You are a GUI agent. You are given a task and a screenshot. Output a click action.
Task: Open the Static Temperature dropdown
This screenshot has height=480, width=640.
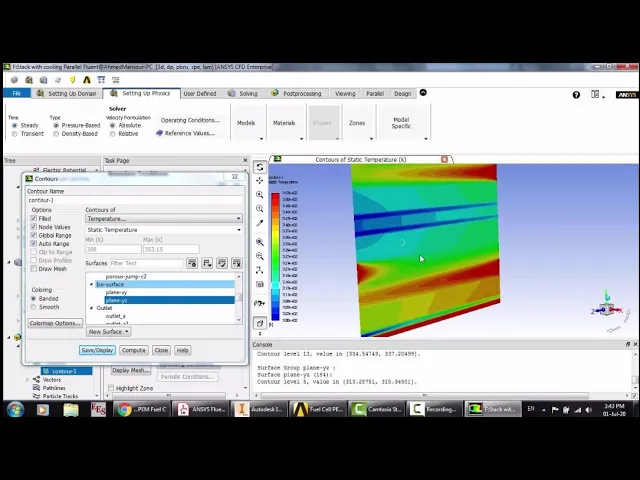tap(164, 230)
